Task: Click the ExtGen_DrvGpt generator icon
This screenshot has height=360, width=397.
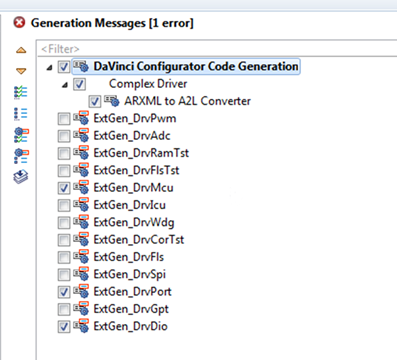Action: 81,309
